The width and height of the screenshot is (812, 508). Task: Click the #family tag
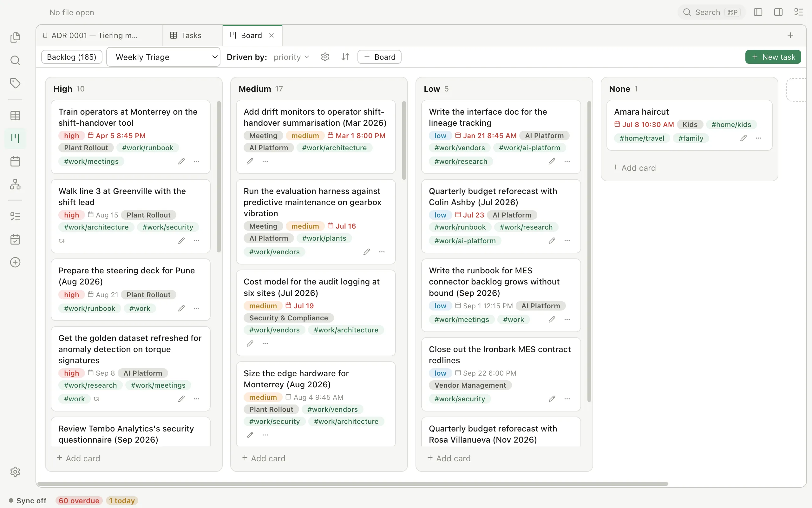(x=691, y=138)
